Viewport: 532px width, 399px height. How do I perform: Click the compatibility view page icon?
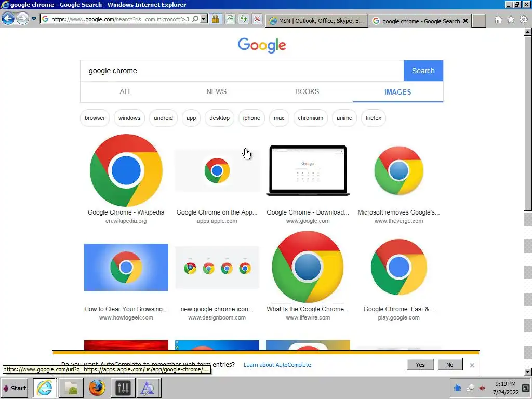230,19
